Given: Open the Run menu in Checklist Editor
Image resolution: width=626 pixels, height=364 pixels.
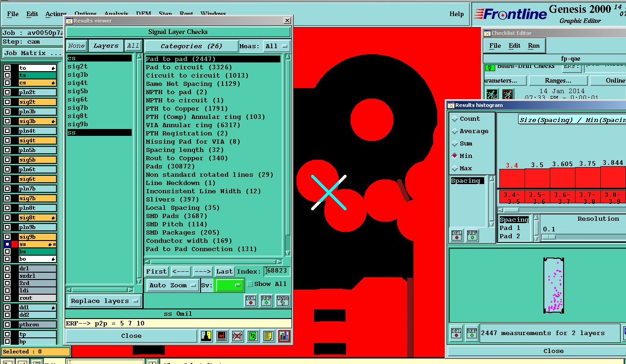Looking at the screenshot, I should [534, 45].
